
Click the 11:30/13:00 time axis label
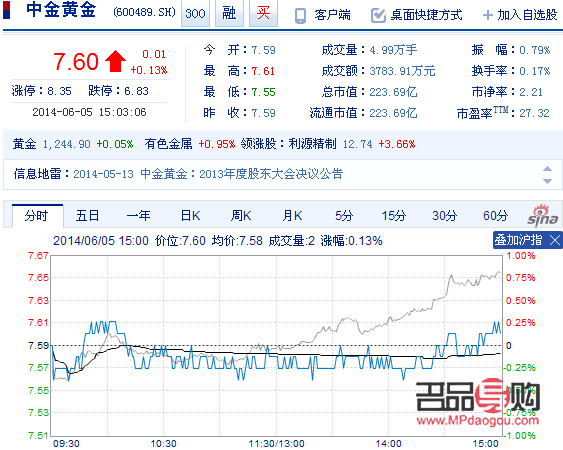point(276,444)
